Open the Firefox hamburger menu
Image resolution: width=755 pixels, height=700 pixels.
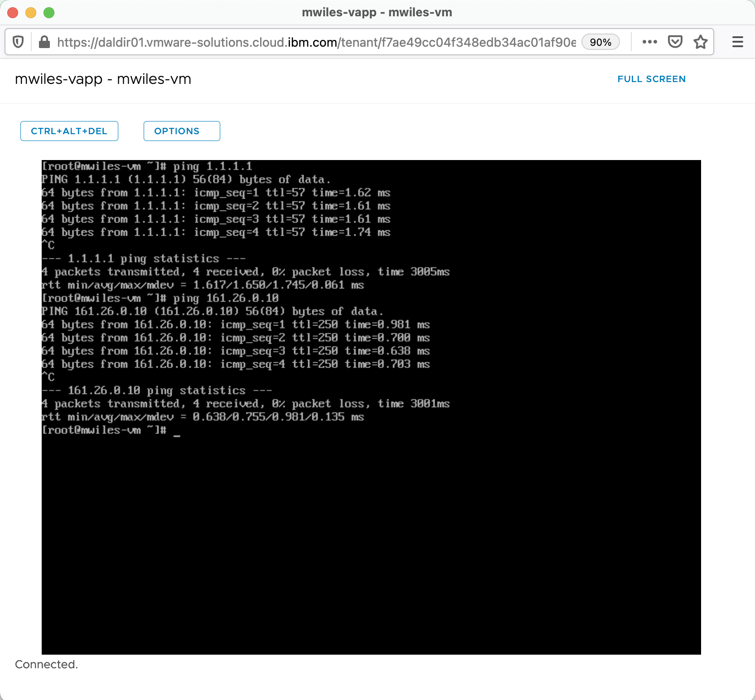(x=737, y=42)
